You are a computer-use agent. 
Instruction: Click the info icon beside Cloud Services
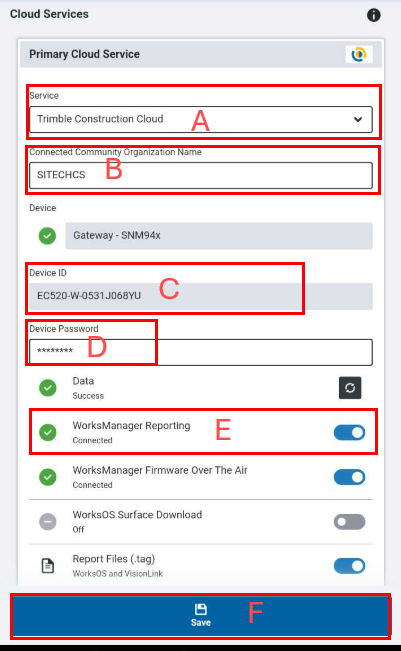pyautogui.click(x=374, y=15)
